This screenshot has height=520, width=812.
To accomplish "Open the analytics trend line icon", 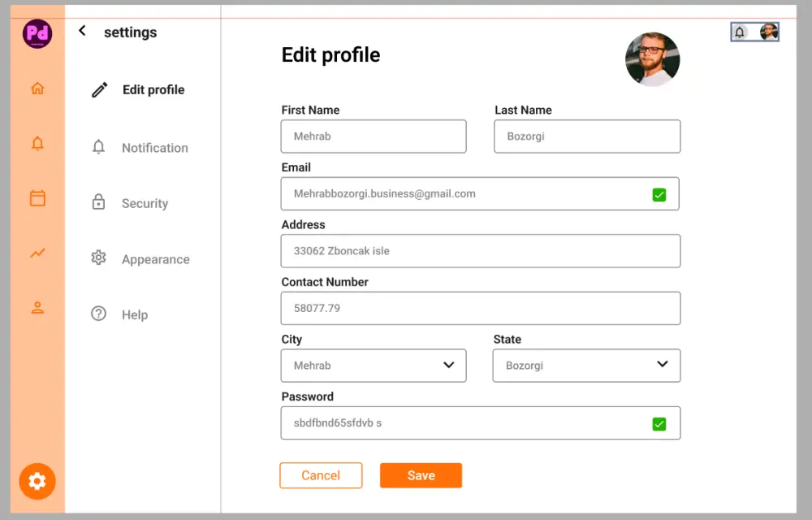I will [x=37, y=253].
